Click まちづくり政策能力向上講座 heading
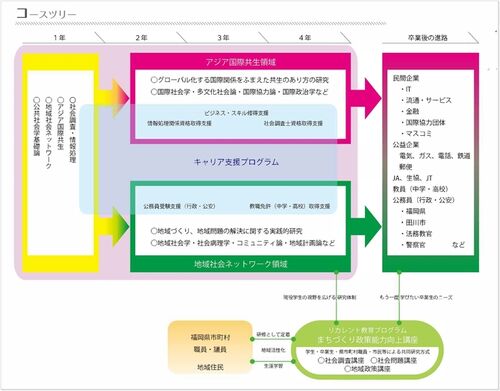This screenshot has width=500, height=391. (367, 340)
